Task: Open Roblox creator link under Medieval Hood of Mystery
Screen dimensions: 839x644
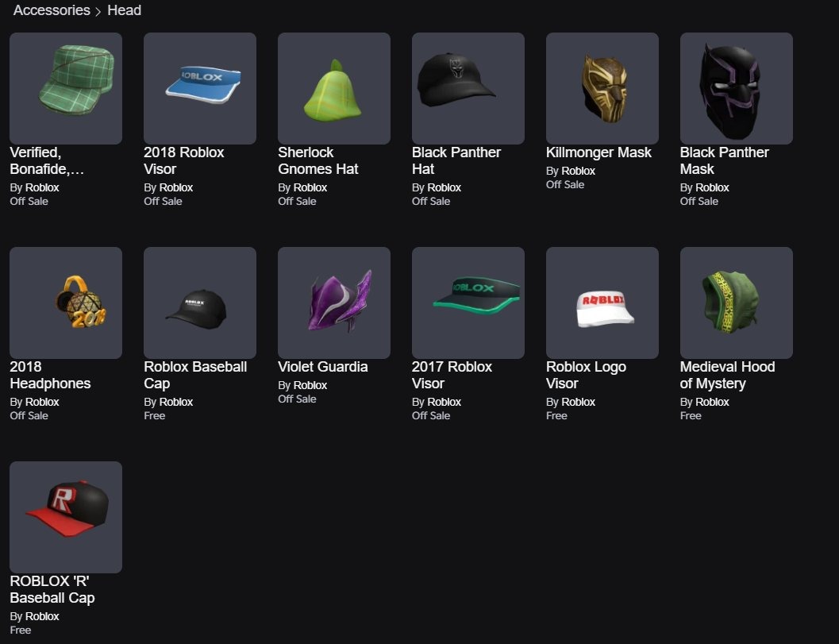Action: pyautogui.click(x=712, y=402)
